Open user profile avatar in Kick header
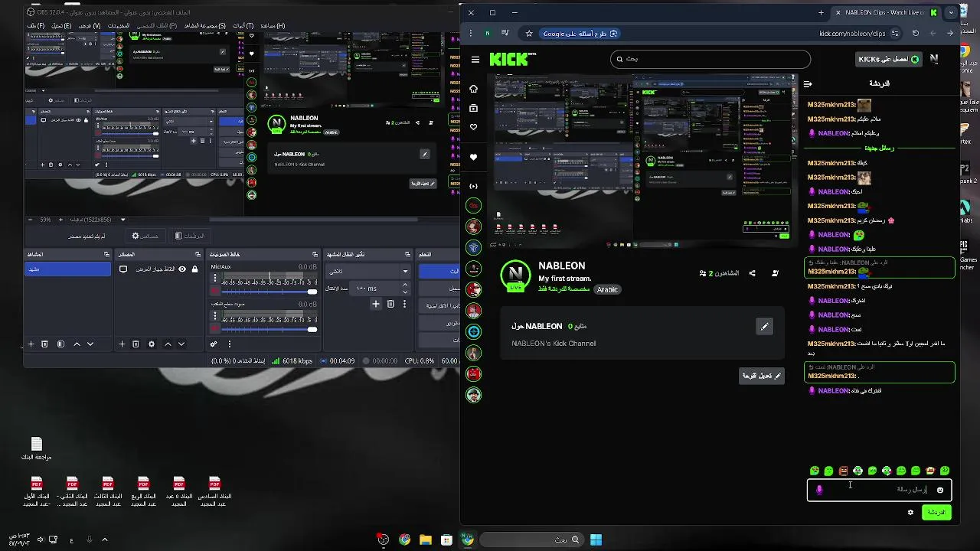The image size is (980, 551). 934,59
